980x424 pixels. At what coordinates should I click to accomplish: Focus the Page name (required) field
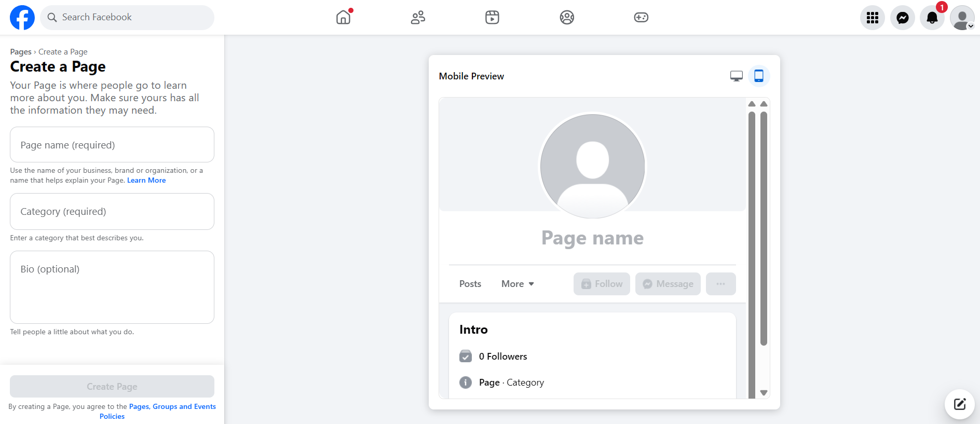coord(112,145)
